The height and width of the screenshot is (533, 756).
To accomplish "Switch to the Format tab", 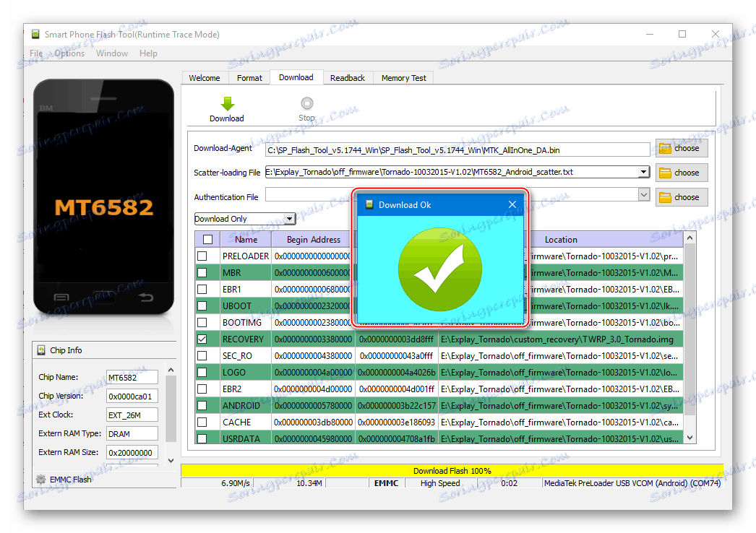I will click(250, 78).
